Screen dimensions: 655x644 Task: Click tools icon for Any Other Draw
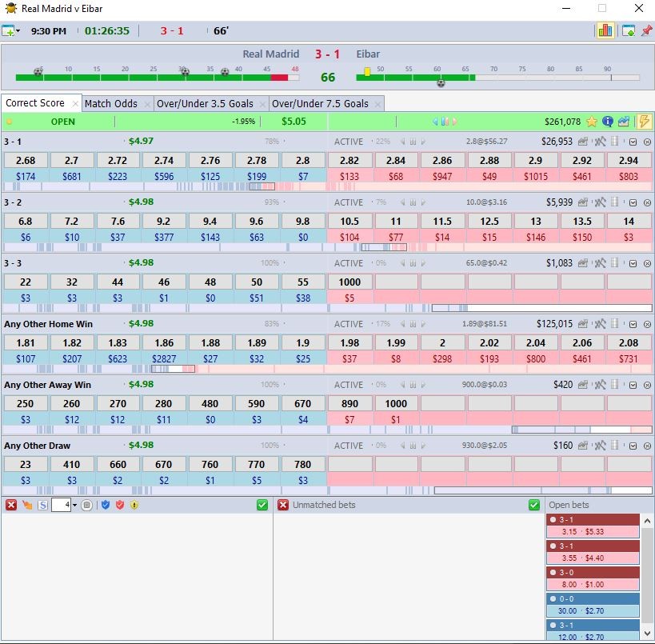(x=600, y=446)
